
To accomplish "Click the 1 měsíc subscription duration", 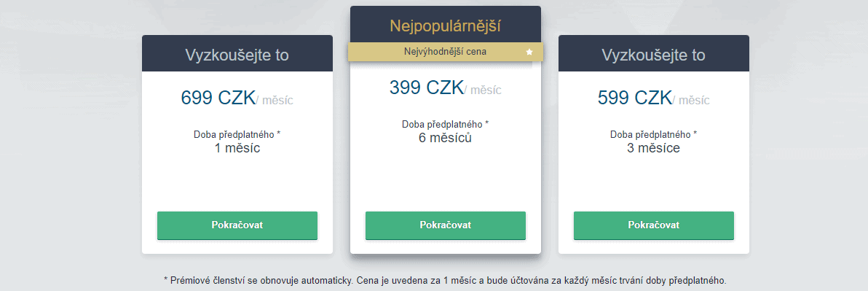I will point(237,148).
